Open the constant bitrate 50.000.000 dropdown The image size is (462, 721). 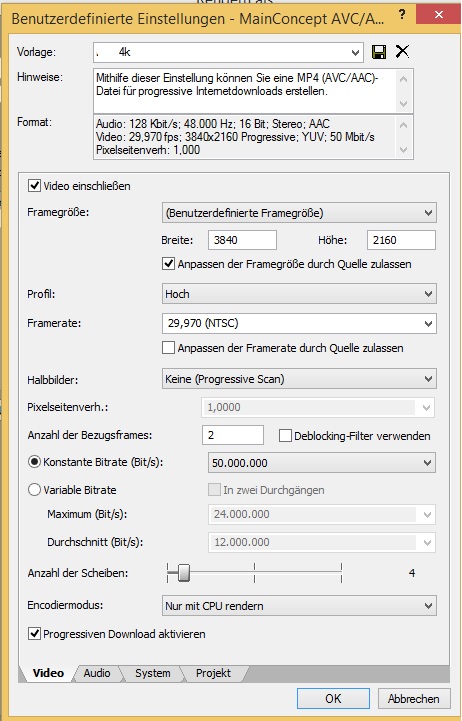click(x=322, y=463)
